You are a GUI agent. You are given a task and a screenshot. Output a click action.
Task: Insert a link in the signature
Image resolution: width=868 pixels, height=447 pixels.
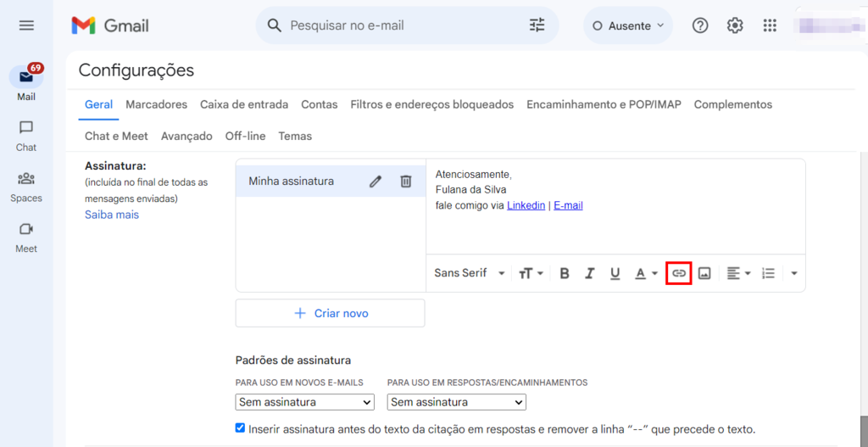click(x=679, y=273)
